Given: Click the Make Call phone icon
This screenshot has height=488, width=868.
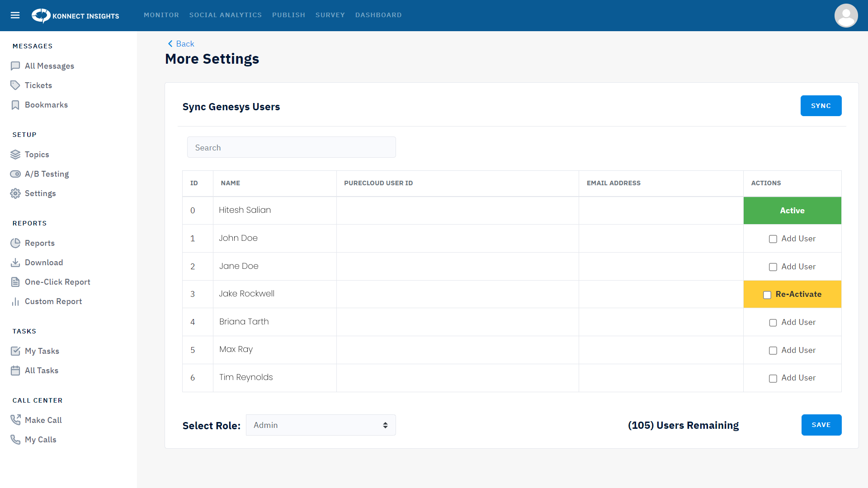Looking at the screenshot, I should point(15,420).
